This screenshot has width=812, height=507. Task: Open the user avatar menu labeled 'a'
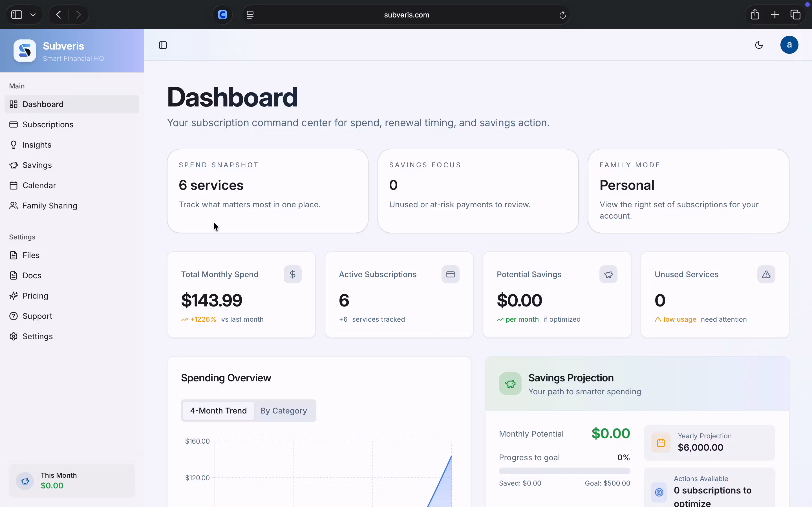[789, 45]
